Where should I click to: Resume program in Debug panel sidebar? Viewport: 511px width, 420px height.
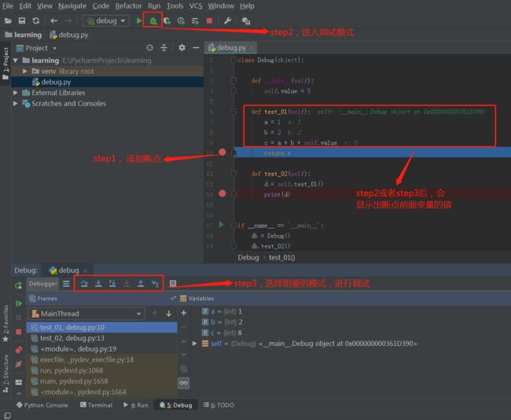point(19,304)
